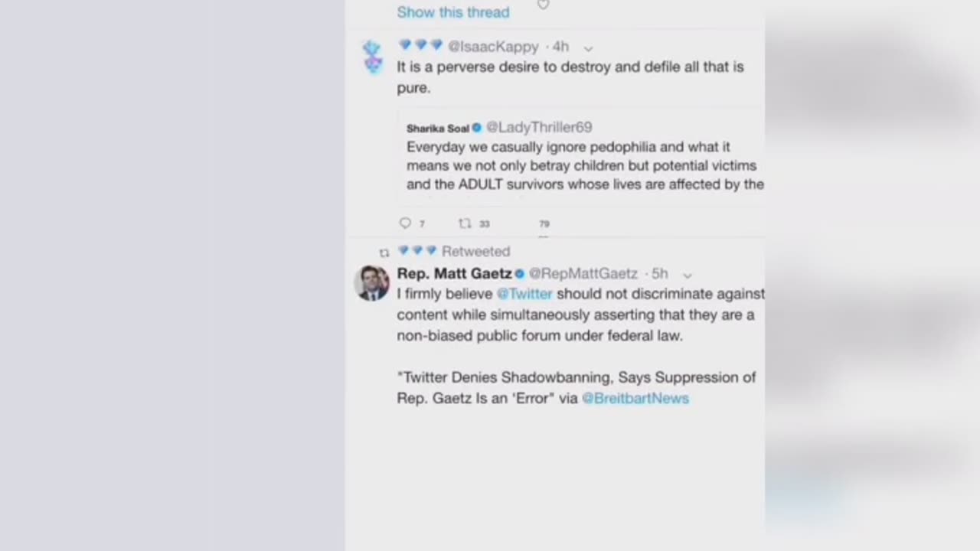The image size is (980, 551).
Task: Click verified badge beside Sharika Soal
Action: (x=476, y=128)
